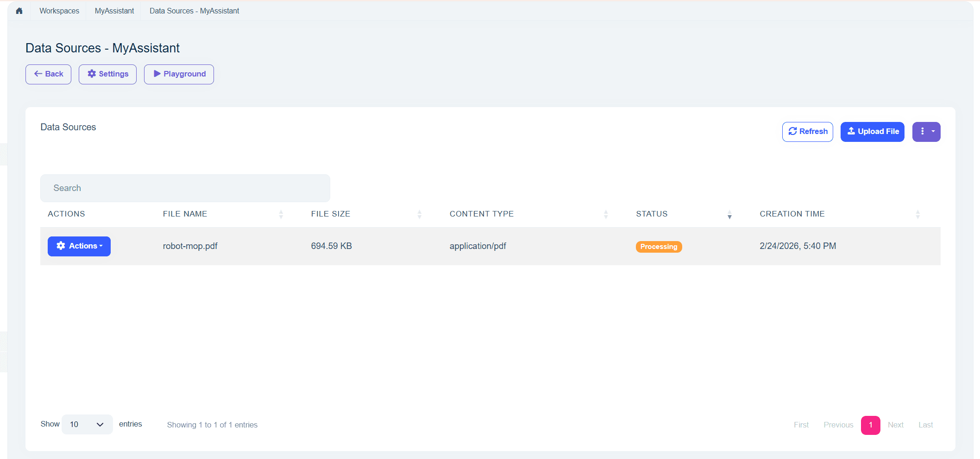Click the Last pagination link
This screenshot has width=980, height=459.
coord(926,425)
